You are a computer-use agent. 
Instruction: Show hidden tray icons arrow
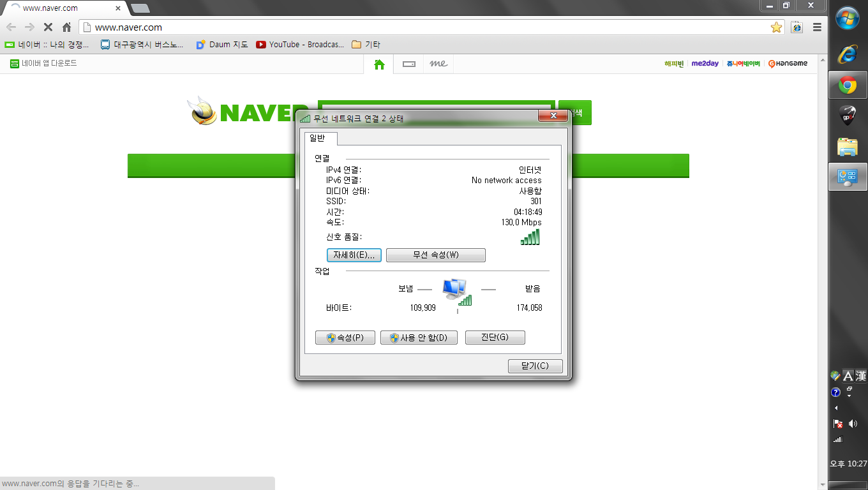[x=836, y=408]
